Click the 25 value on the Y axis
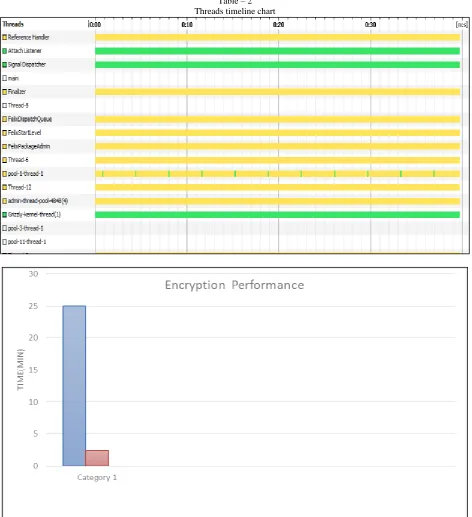Image resolution: width=472 pixels, height=517 pixels. [33, 306]
